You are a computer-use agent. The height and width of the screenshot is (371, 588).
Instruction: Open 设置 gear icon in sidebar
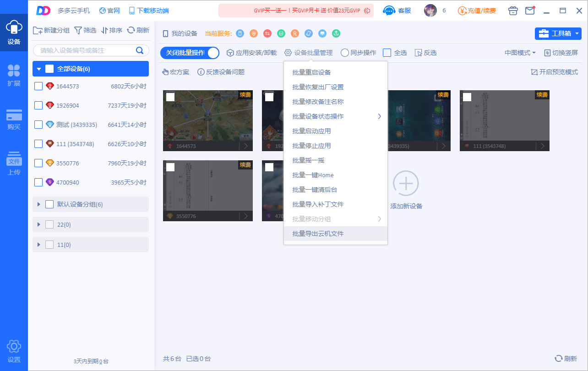[x=14, y=351]
